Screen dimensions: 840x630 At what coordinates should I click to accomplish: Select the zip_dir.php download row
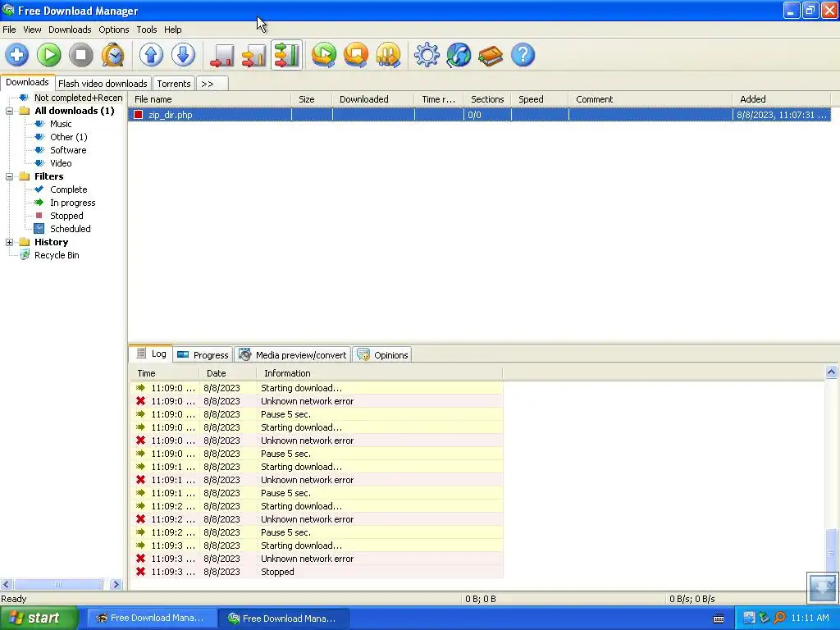(x=479, y=115)
